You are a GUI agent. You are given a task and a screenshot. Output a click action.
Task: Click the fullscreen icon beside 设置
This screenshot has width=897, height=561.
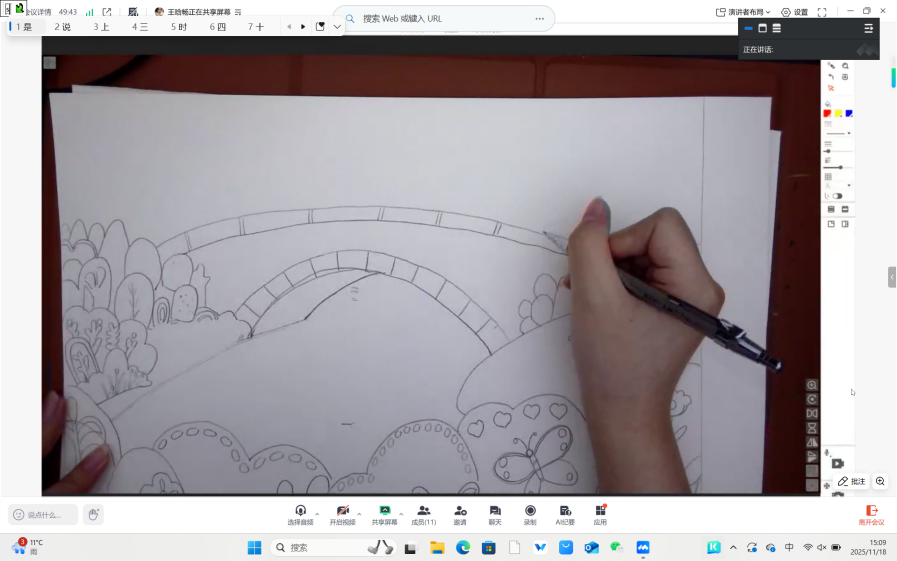pyautogui.click(x=822, y=12)
